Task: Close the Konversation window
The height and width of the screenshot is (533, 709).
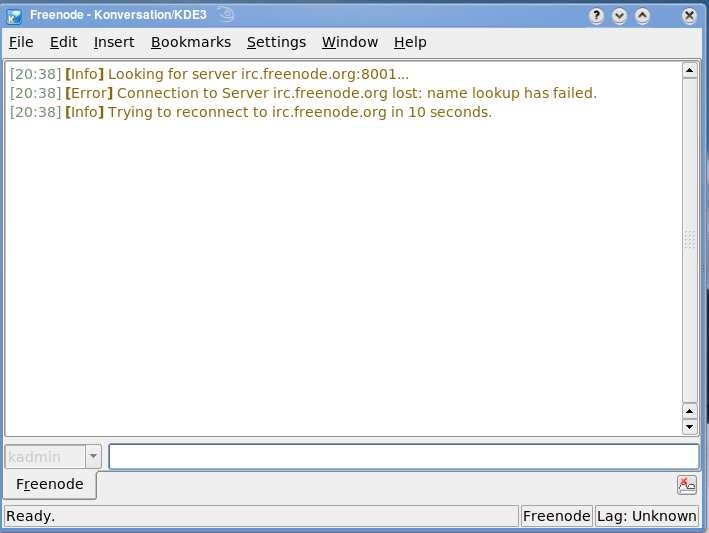Action: pyautogui.click(x=689, y=16)
